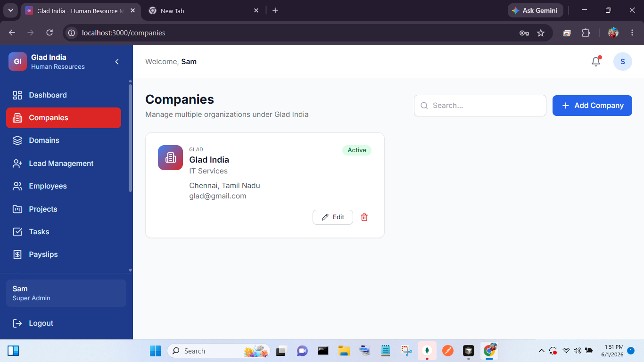Click the IT Services text on the Glad India card
This screenshot has height=362, width=644.
coord(208,171)
